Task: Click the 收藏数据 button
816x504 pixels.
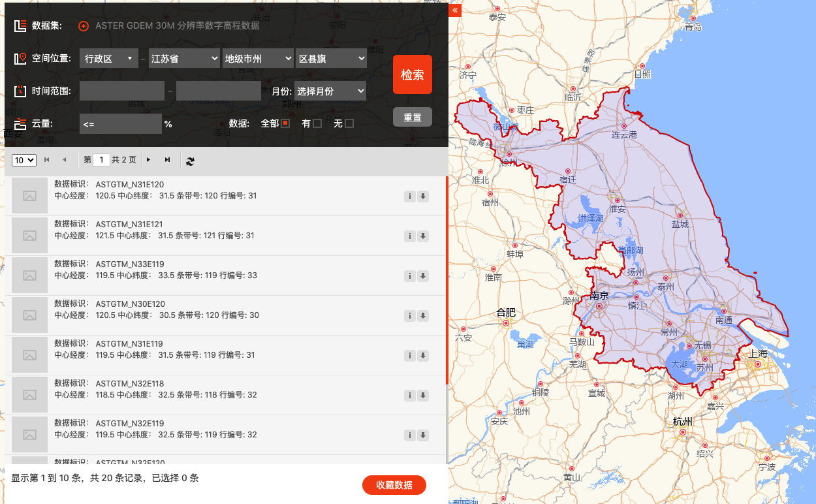Action: pos(394,485)
